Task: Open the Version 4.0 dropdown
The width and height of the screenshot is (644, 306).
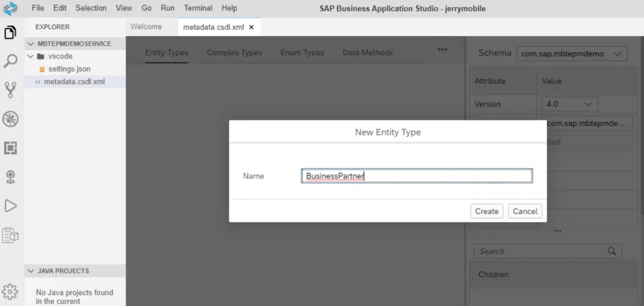Action: click(570, 104)
